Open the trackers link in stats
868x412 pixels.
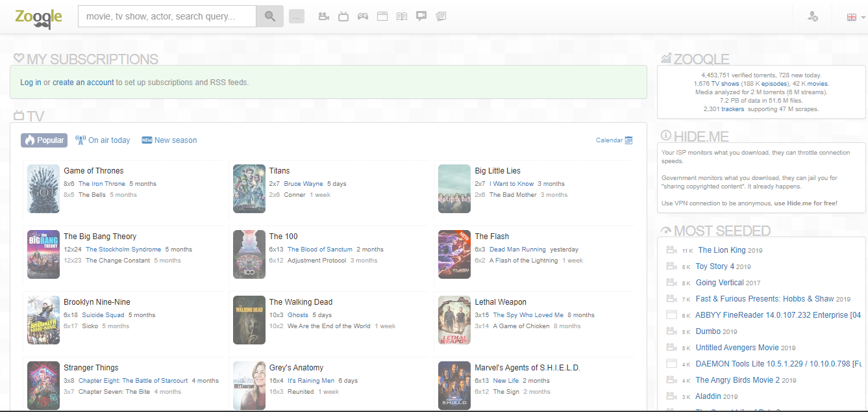click(x=732, y=109)
